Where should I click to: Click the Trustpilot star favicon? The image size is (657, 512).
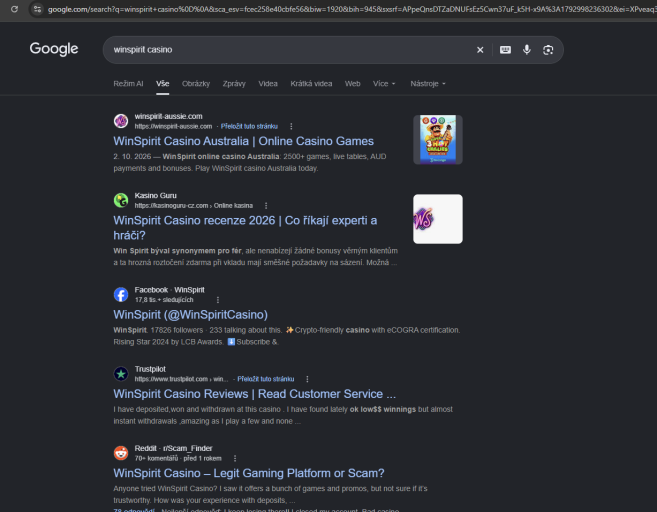(x=121, y=374)
